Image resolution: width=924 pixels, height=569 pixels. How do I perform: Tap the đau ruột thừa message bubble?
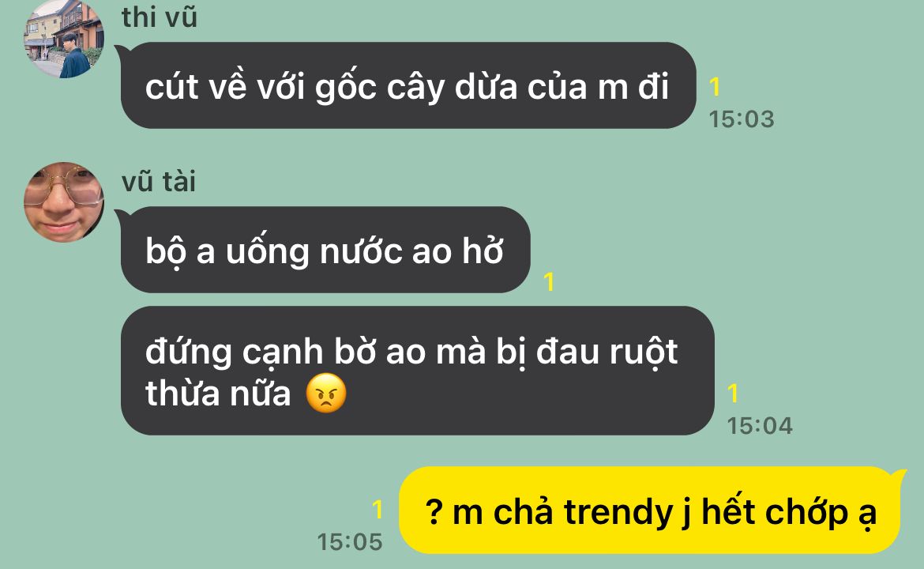(417, 371)
